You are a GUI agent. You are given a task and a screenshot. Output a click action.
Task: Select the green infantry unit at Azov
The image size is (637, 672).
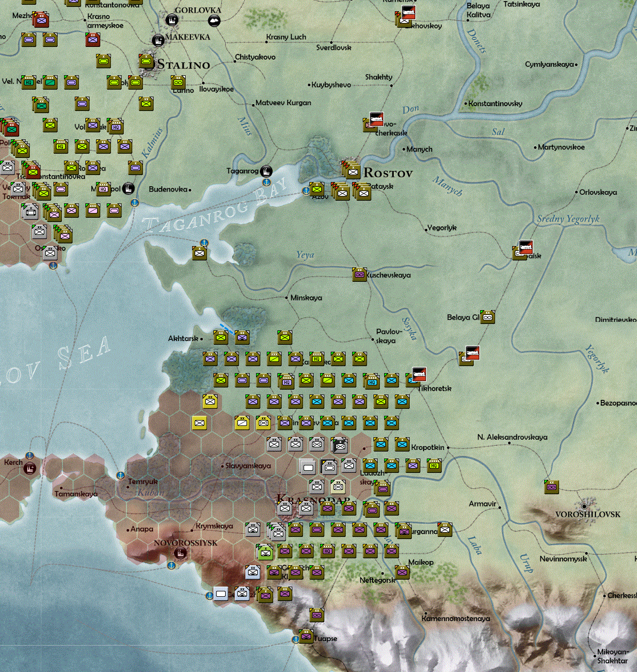[317, 188]
